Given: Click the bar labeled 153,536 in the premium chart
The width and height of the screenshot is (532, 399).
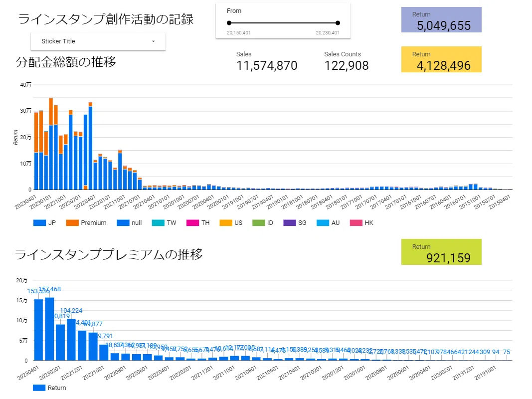Looking at the screenshot, I should click(x=39, y=330).
